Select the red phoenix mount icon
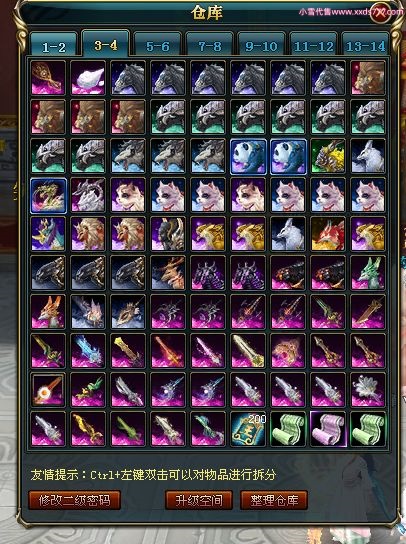 (x=328, y=234)
